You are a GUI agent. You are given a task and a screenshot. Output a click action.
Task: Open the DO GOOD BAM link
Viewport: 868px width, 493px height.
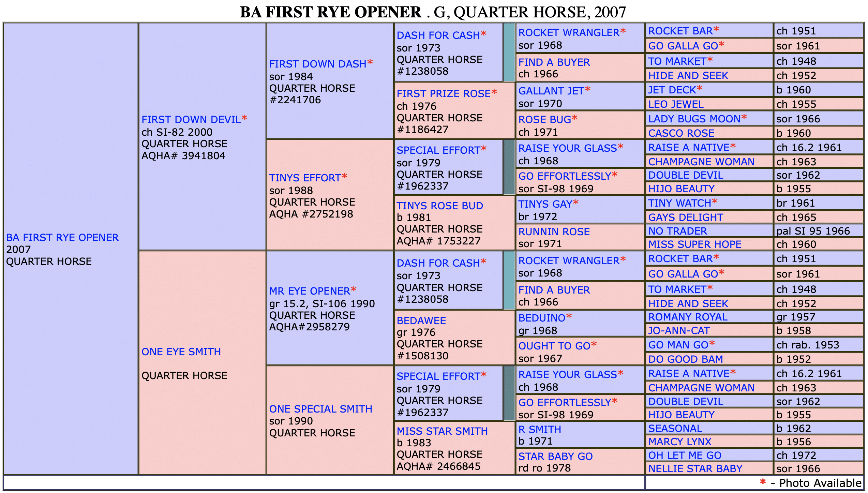(685, 359)
